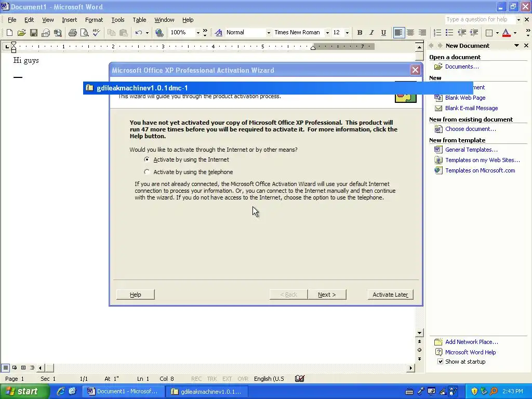
Task: Click in the Type a question field
Action: point(480,20)
